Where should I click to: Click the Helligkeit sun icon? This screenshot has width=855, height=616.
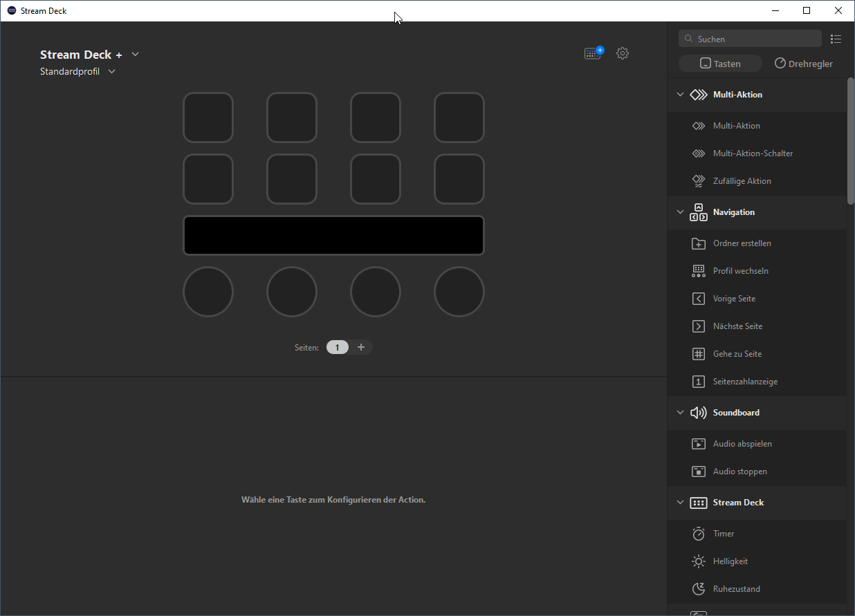click(x=699, y=561)
